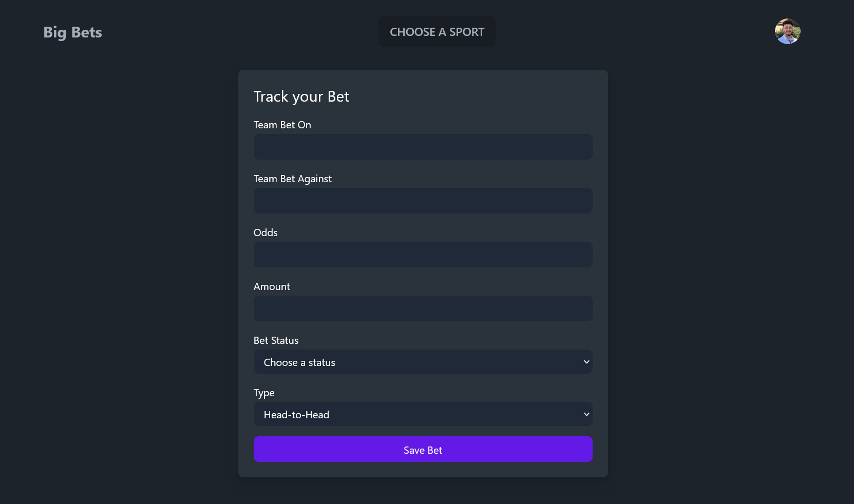Viewport: 854px width, 504px height.
Task: Save the bet with Save Bet button
Action: (423, 449)
